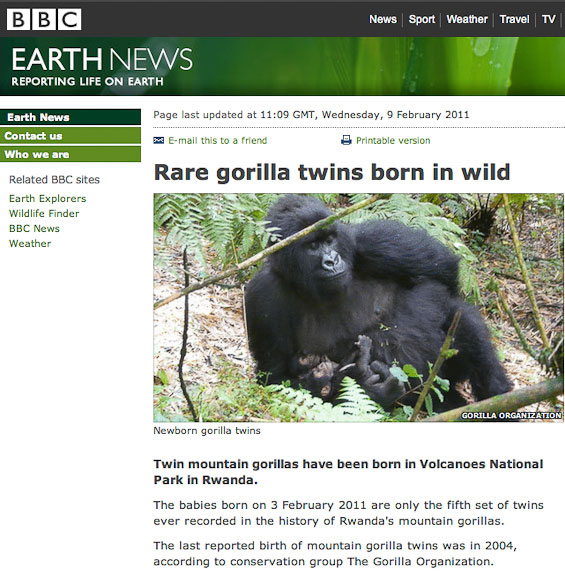The image size is (565, 576).
Task: Visit the BBC News related site link
Action: [34, 228]
